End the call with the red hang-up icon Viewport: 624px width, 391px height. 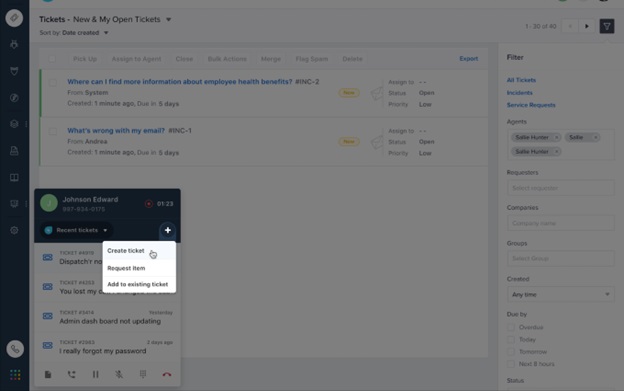pos(167,374)
